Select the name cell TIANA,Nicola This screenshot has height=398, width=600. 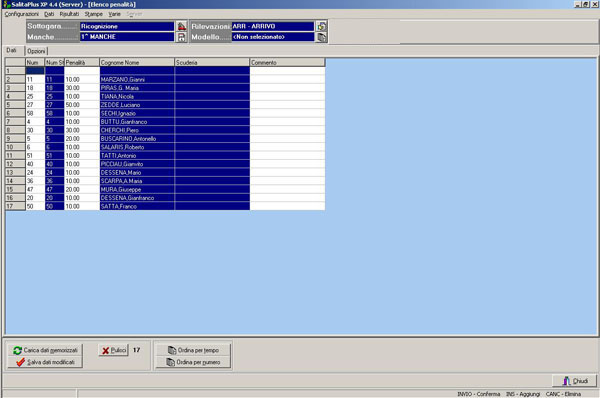click(x=137, y=96)
